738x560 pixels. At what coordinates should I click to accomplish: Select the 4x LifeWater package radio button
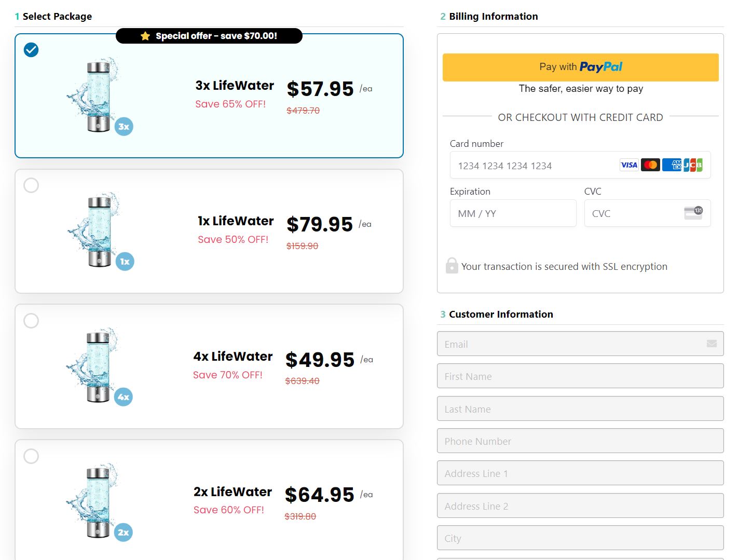(31, 321)
